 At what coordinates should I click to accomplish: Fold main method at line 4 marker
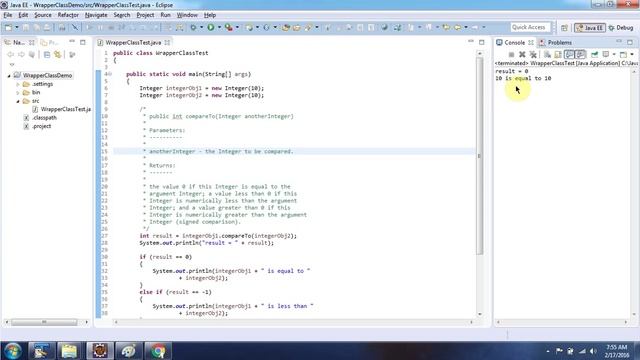coord(109,74)
